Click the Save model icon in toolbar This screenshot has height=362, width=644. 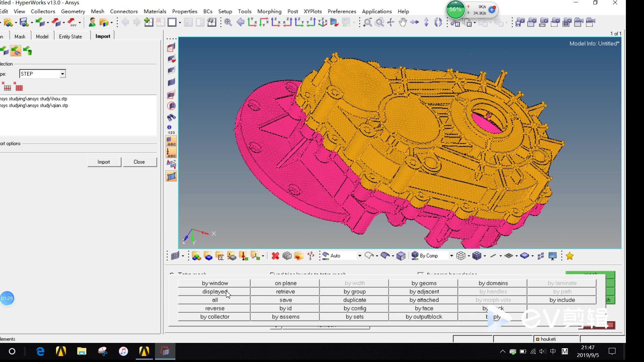coord(24,22)
